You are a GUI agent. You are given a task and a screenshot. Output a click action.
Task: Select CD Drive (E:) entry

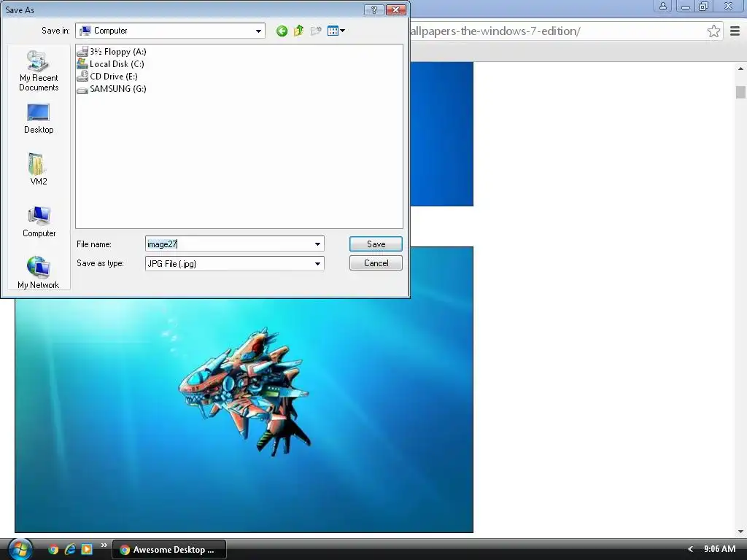pyautogui.click(x=108, y=76)
